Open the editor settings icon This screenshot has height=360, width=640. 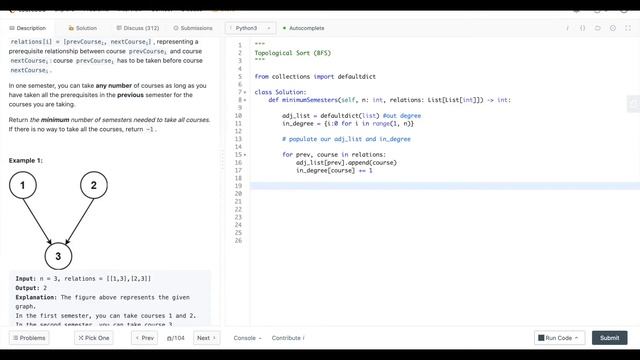[x=613, y=28]
